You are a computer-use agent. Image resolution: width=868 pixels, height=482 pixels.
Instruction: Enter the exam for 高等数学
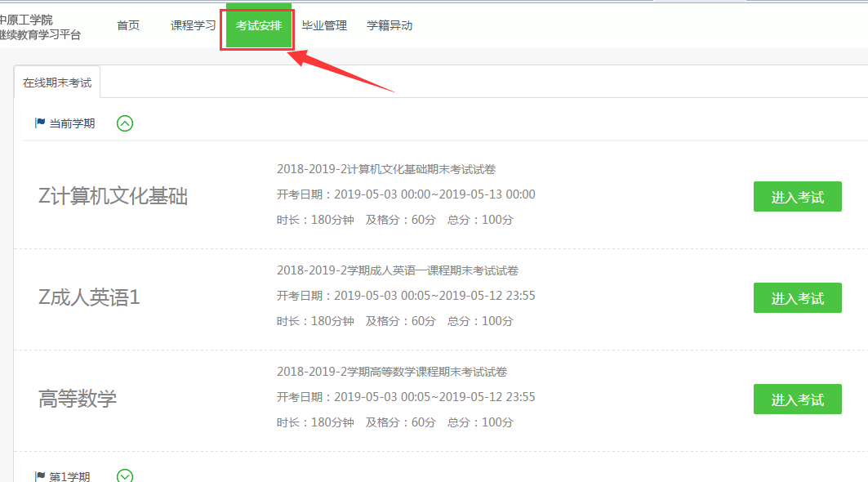pyautogui.click(x=797, y=399)
